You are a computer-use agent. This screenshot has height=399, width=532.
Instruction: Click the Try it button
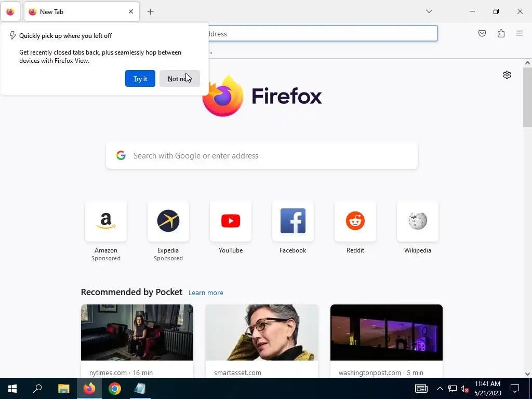pyautogui.click(x=140, y=79)
